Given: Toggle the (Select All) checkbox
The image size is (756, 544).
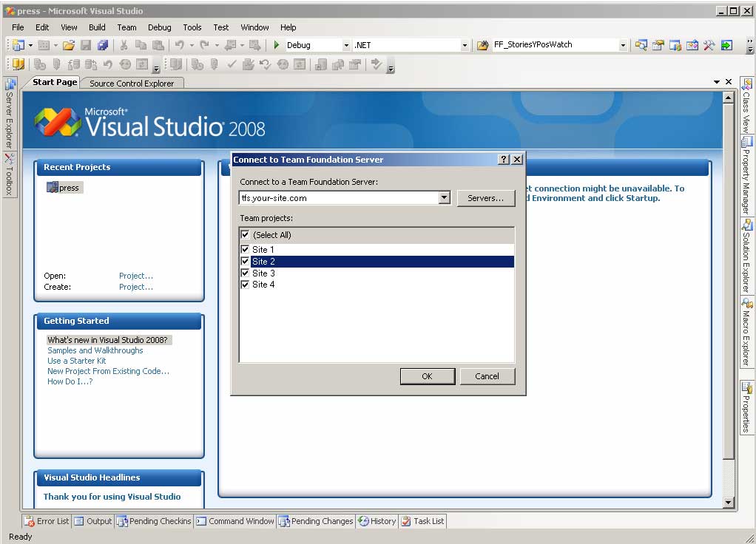Looking at the screenshot, I should coord(245,234).
